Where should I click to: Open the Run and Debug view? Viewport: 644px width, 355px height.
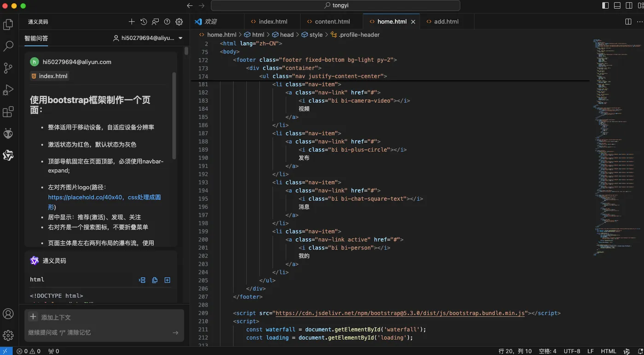pyautogui.click(x=8, y=90)
